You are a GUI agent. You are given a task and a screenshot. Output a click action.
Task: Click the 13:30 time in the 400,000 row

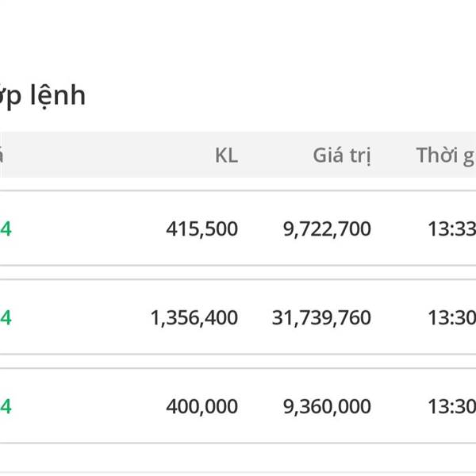click(x=451, y=406)
